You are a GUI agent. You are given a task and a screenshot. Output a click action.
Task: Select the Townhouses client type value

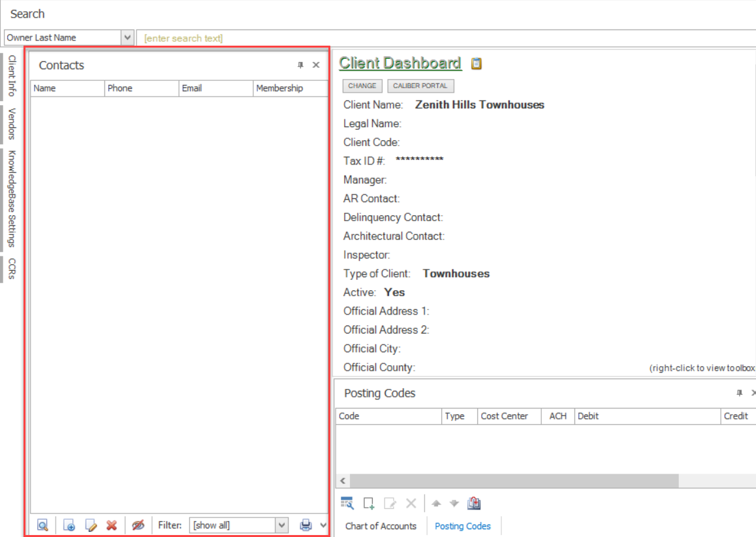pyautogui.click(x=456, y=273)
